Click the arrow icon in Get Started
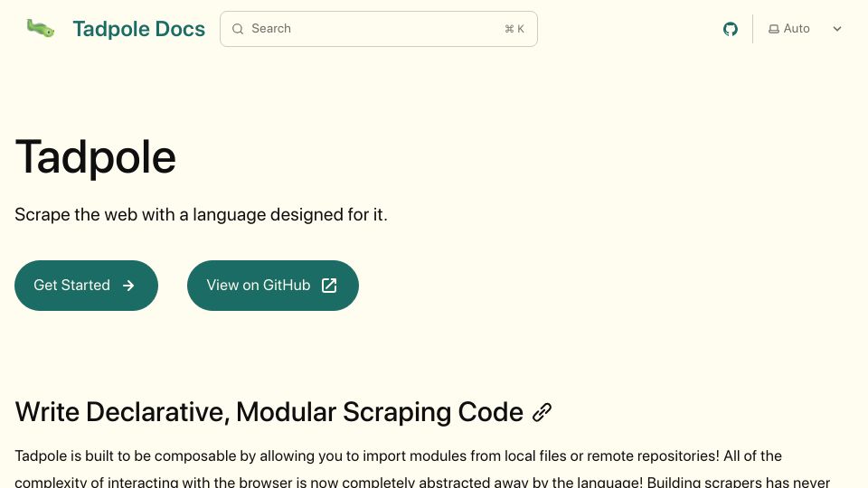868x488 pixels. (x=128, y=286)
